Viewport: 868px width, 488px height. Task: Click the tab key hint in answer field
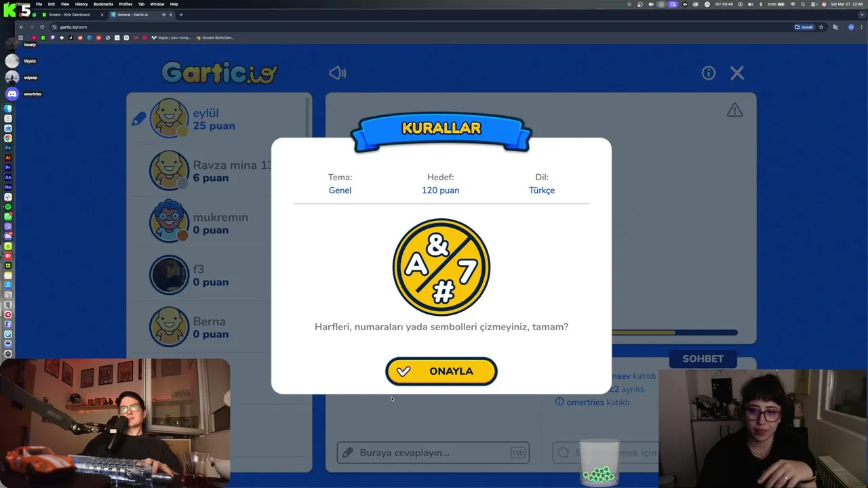tap(518, 453)
